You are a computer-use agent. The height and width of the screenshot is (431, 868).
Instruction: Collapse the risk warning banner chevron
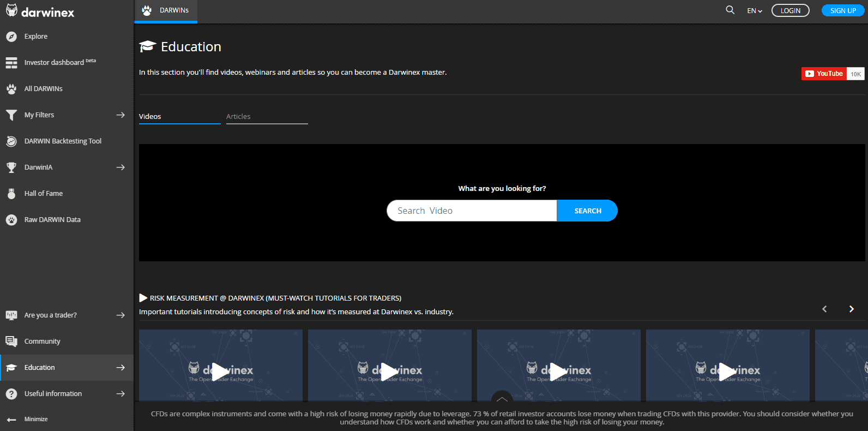(502, 398)
